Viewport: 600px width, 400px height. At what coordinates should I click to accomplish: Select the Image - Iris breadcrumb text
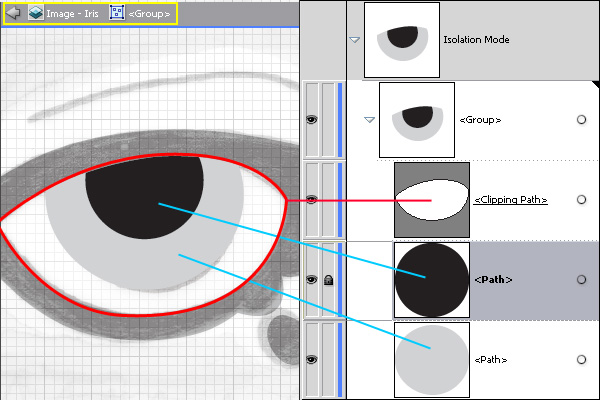point(72,14)
